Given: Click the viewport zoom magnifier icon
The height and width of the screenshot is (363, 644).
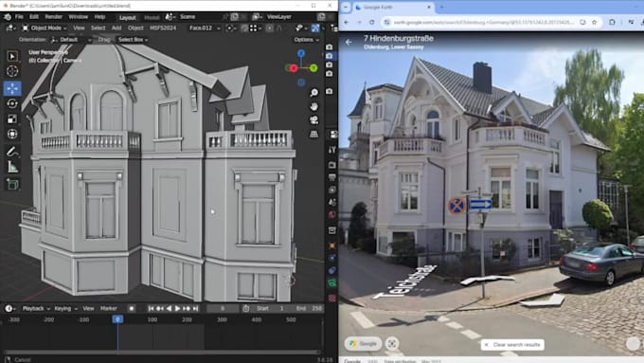Looking at the screenshot, I should pyautogui.click(x=313, y=93).
